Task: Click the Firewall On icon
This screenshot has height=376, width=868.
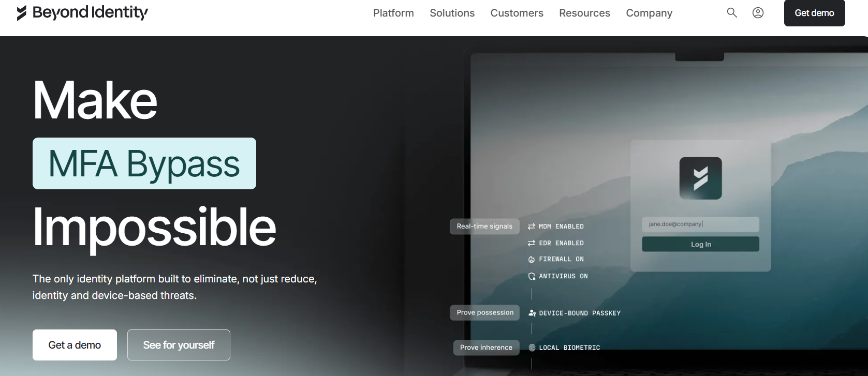Action: coord(531,260)
